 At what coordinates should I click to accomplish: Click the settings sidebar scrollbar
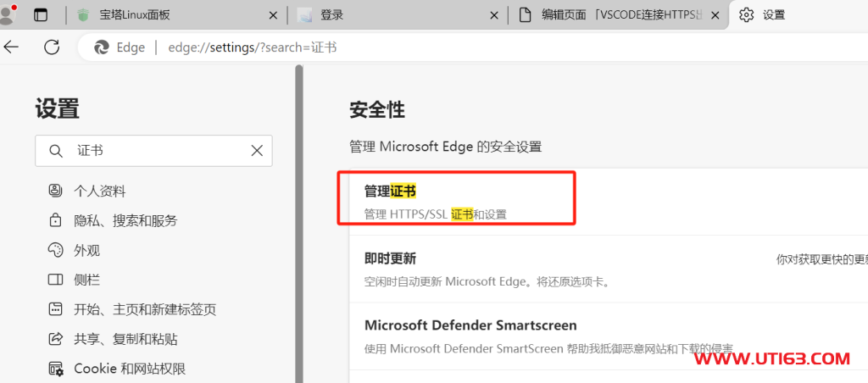coord(299,224)
